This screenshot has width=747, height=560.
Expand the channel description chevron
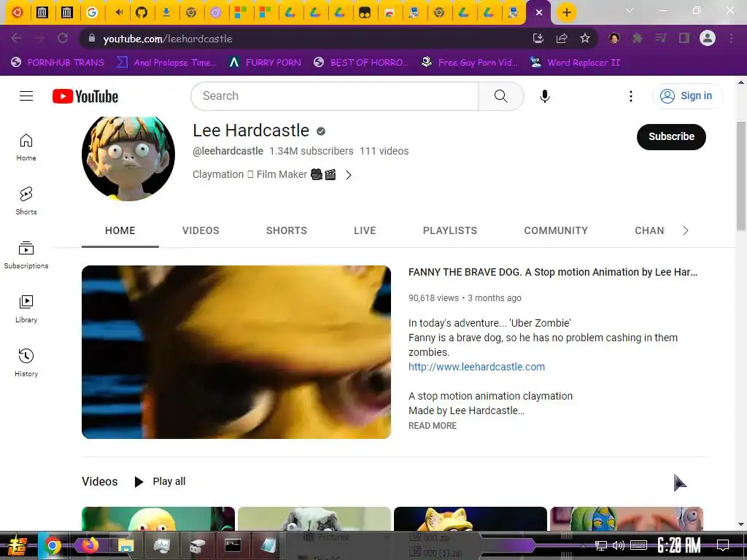click(349, 175)
